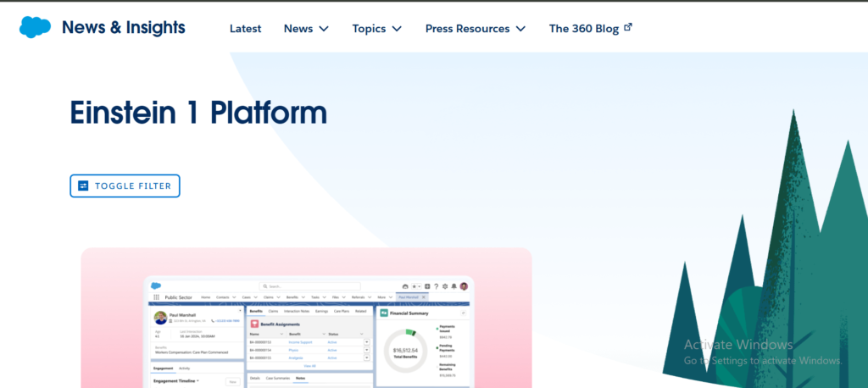
Task: Expand the News dropdown menu
Action: pos(306,29)
